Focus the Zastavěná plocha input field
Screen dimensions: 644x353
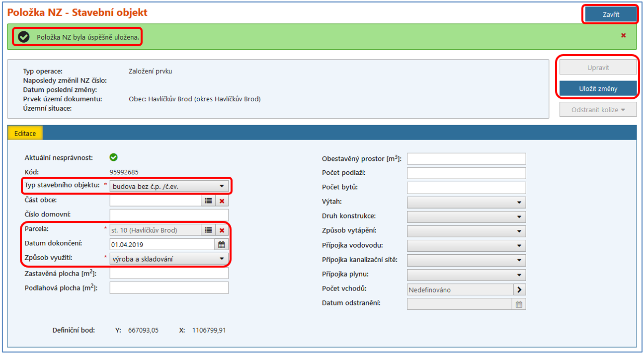click(x=169, y=273)
